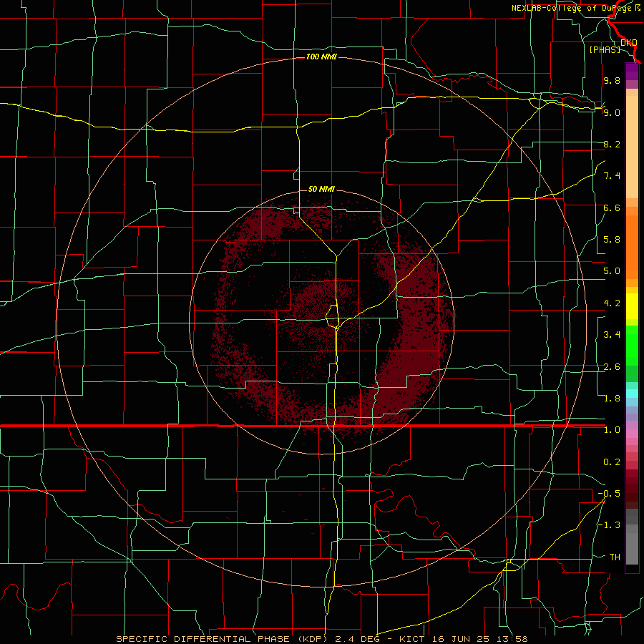This screenshot has width=644, height=644.
Task: Click the KICT station identifier in the caption
Action: 412,639
